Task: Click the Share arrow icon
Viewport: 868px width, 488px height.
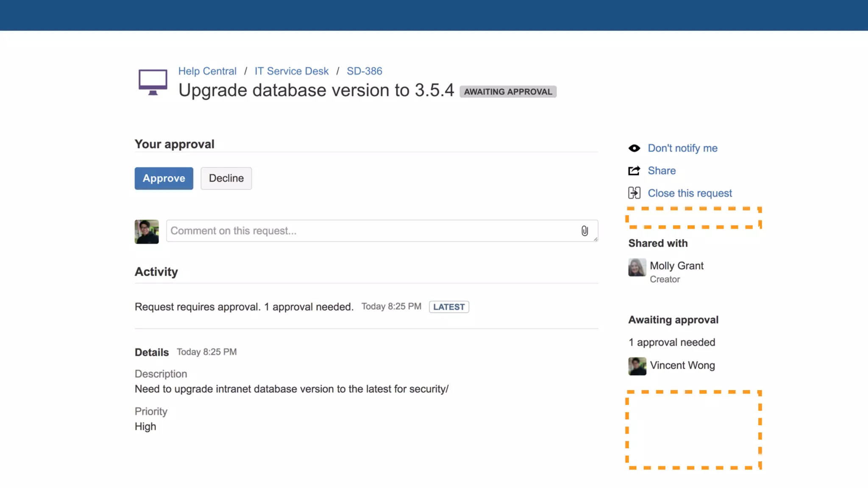Action: [634, 171]
